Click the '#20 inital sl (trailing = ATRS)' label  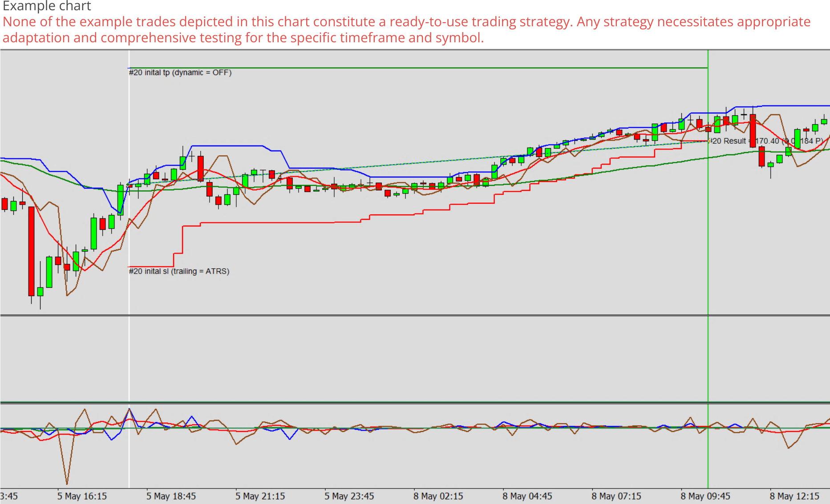coord(179,271)
